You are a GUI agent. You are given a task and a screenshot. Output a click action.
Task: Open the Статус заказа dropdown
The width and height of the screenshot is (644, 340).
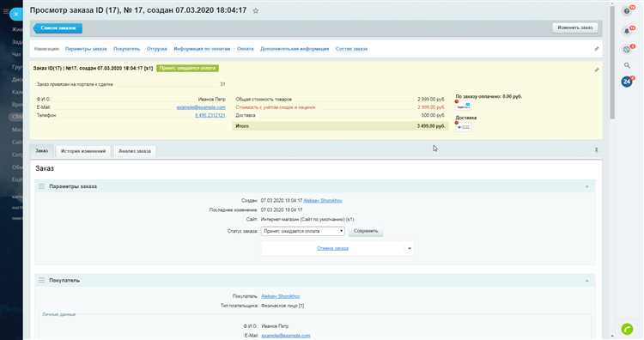303,231
